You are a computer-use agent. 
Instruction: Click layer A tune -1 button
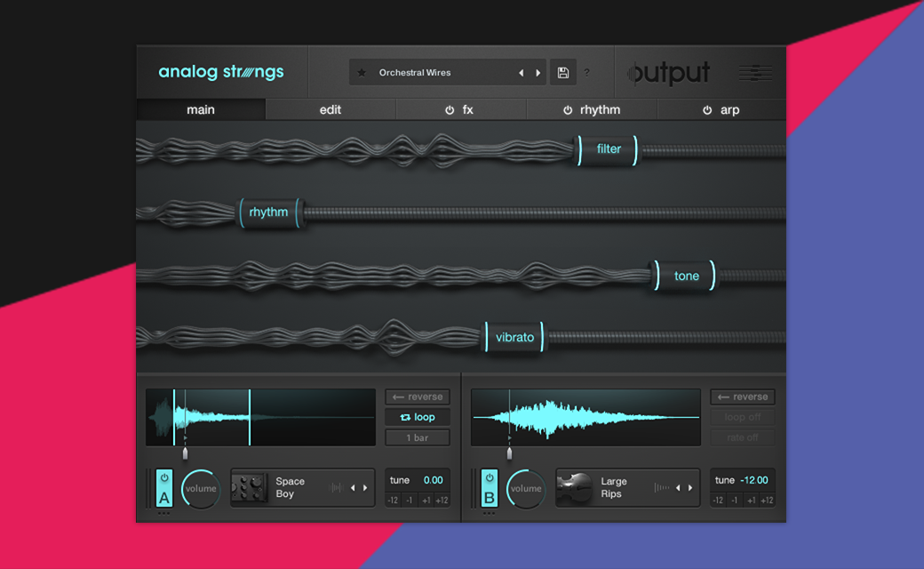tap(409, 500)
